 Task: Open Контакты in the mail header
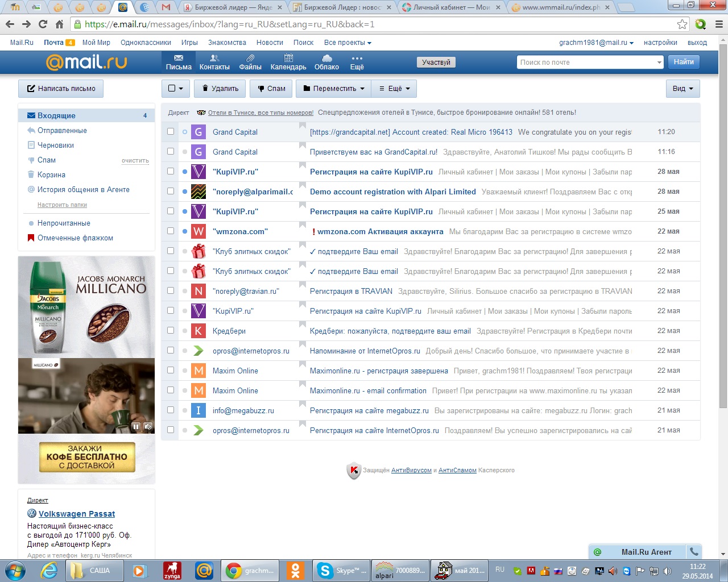214,63
